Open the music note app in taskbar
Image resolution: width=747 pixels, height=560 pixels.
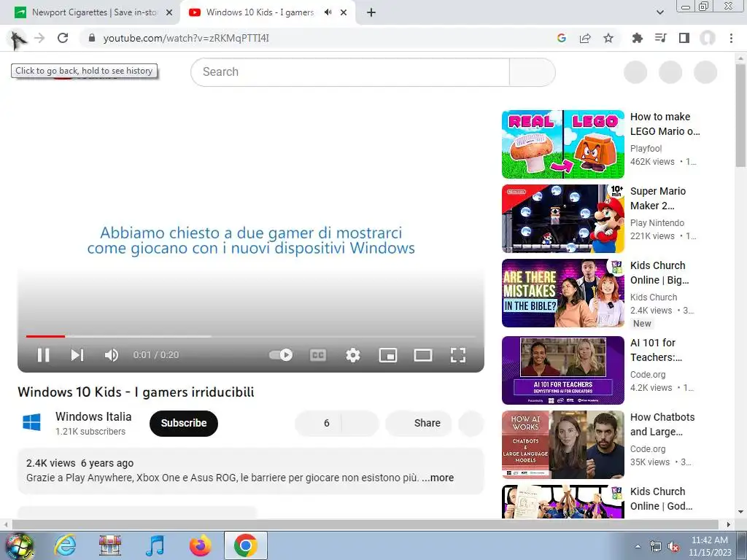pyautogui.click(x=155, y=545)
